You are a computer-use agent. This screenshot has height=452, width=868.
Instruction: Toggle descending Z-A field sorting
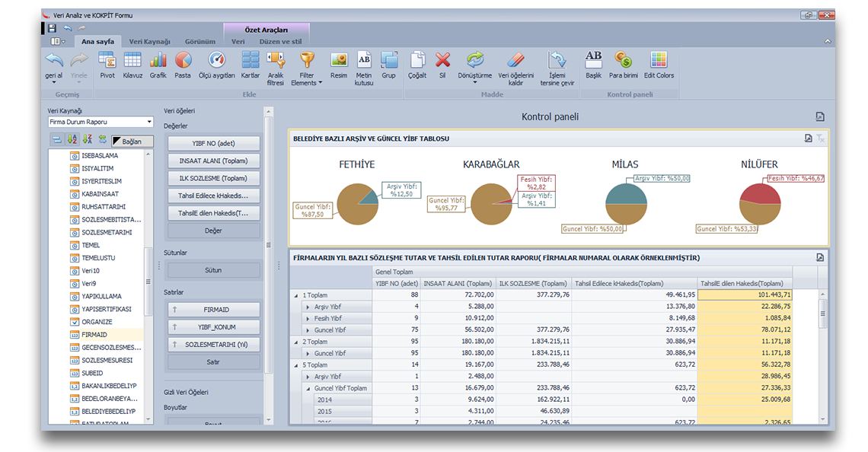tap(87, 140)
